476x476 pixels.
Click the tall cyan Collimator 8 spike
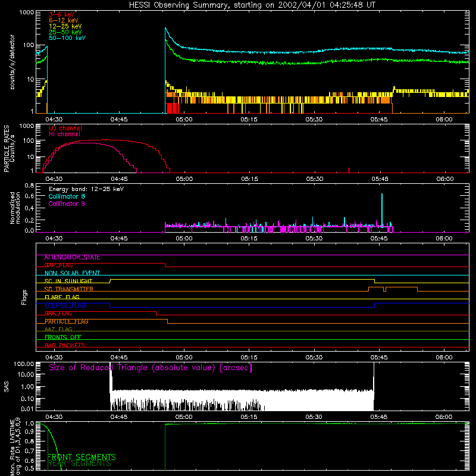[382, 209]
